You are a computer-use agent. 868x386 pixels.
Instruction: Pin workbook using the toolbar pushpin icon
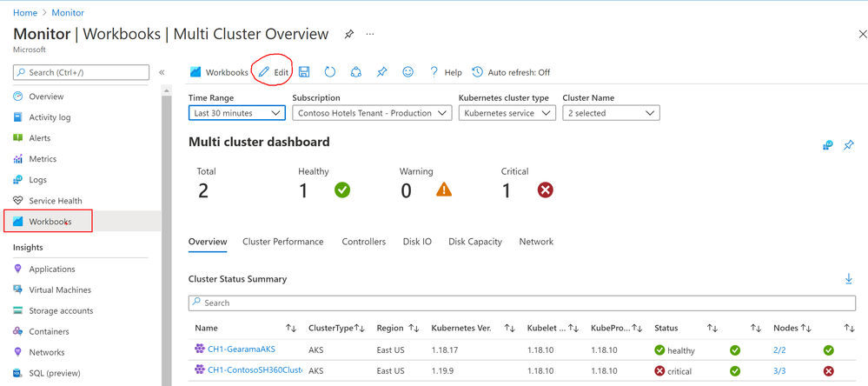pyautogui.click(x=381, y=72)
